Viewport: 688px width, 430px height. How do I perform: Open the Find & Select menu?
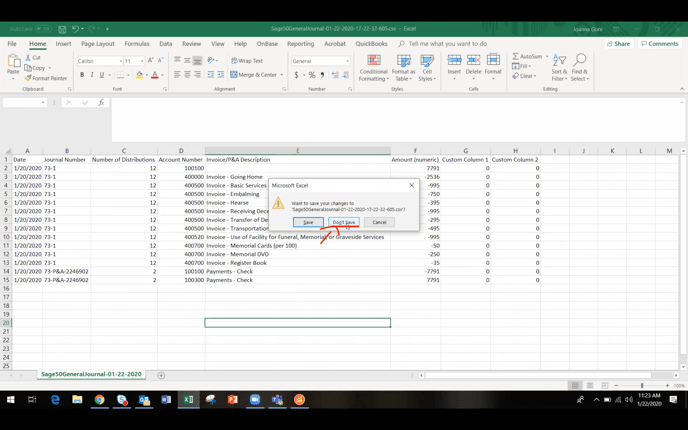point(580,68)
